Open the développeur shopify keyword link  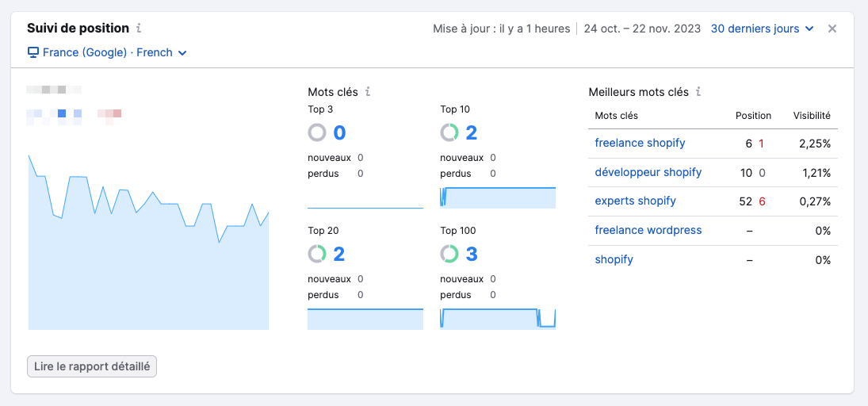[x=648, y=172]
